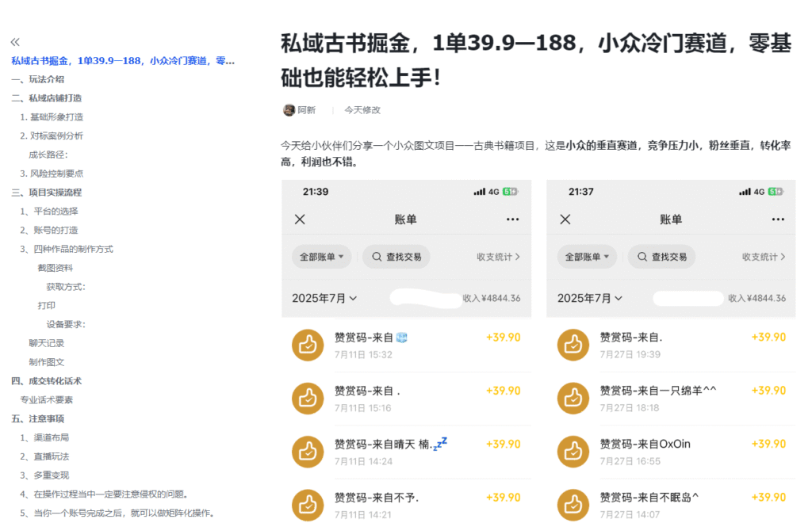Tap the thumbs-up icon beside 赞赏码-来自一只绵羊^^
Viewport: 812px width, 523px height.
573,398
